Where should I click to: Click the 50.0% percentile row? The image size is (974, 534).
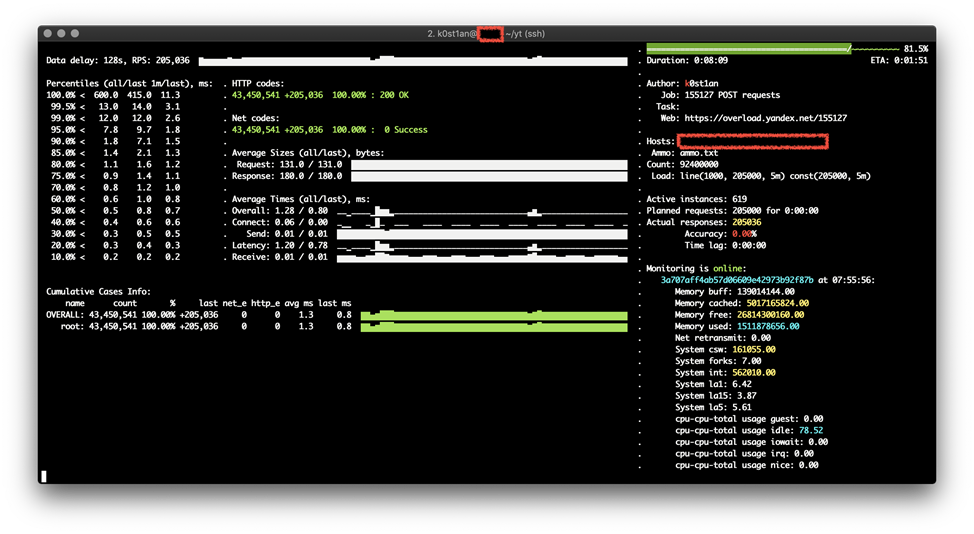point(116,210)
